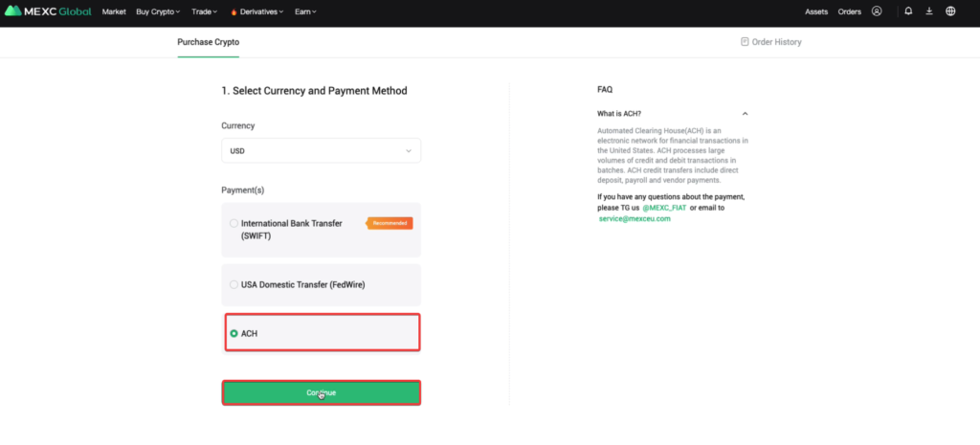Select International Bank Transfer (SWIFT) radio
Screen dimensions: 980x445
(234, 223)
